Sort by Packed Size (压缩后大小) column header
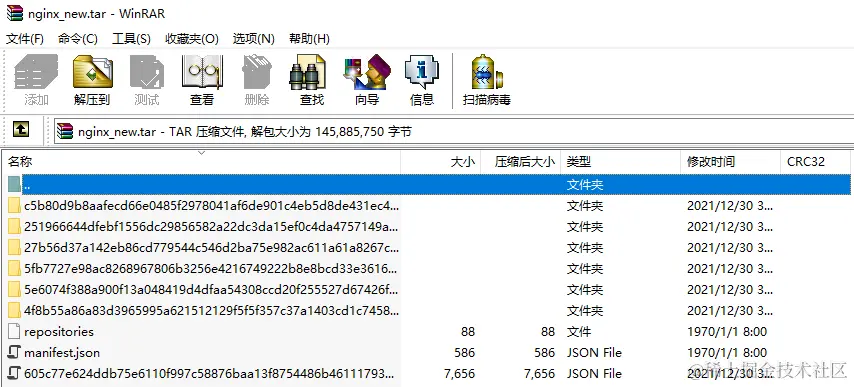This screenshot has width=854, height=387. [521, 162]
